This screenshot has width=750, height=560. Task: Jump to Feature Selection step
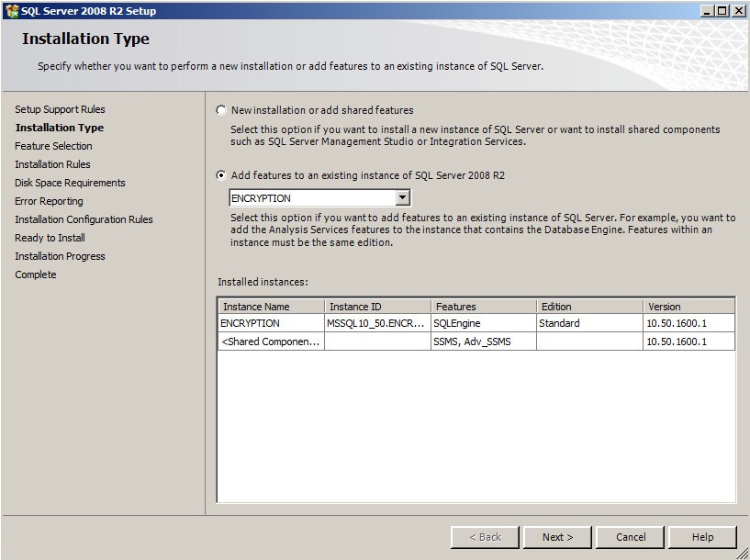coord(53,146)
